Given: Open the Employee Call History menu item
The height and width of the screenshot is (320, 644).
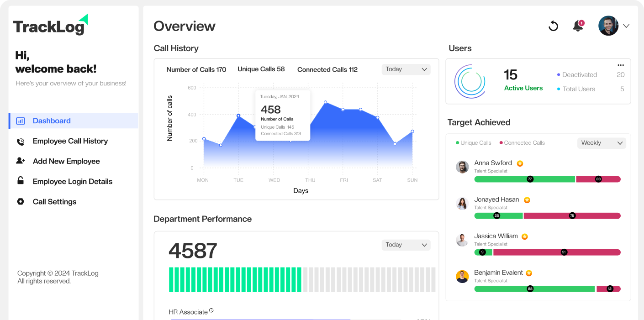Looking at the screenshot, I should click(70, 141).
